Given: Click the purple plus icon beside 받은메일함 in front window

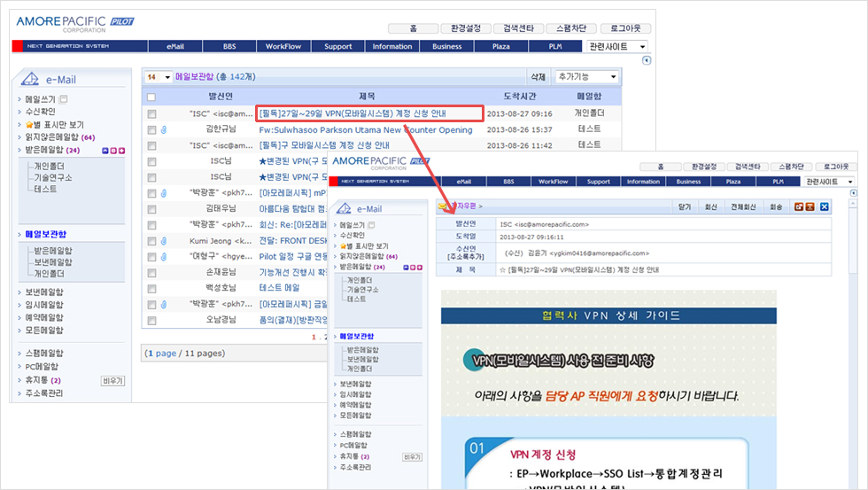Looking at the screenshot, I should (420, 268).
